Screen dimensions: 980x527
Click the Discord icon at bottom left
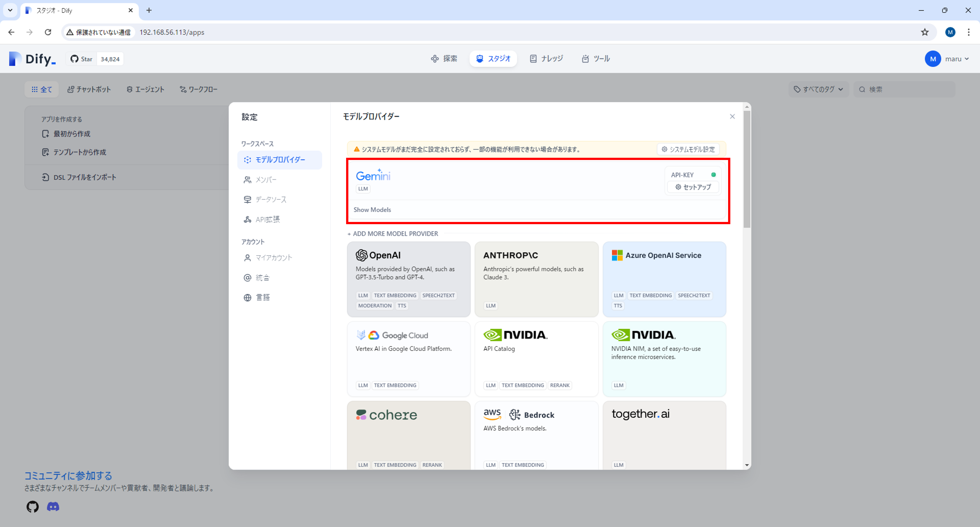coord(53,506)
